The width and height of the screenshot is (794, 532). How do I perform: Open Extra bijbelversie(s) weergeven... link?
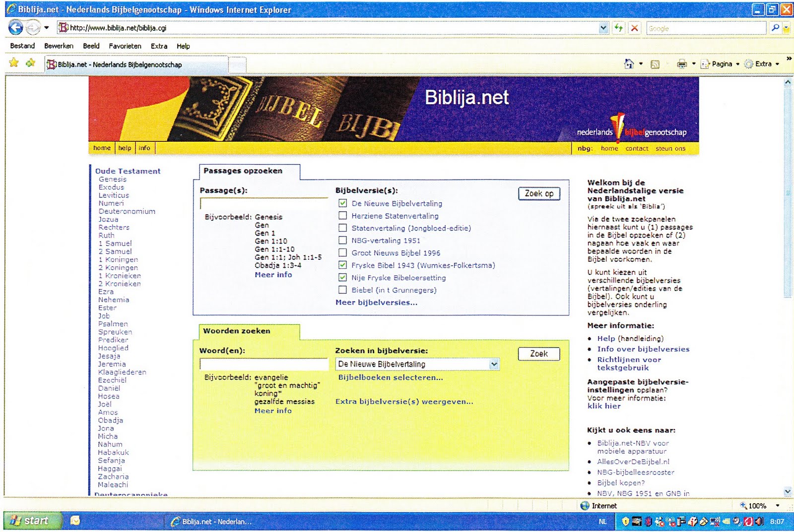click(x=404, y=402)
